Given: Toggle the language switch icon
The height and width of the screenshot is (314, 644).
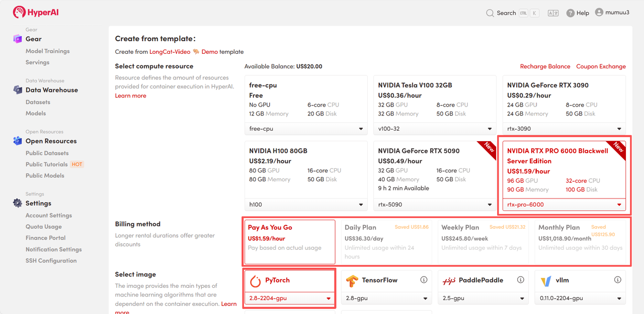Looking at the screenshot, I should point(553,13).
